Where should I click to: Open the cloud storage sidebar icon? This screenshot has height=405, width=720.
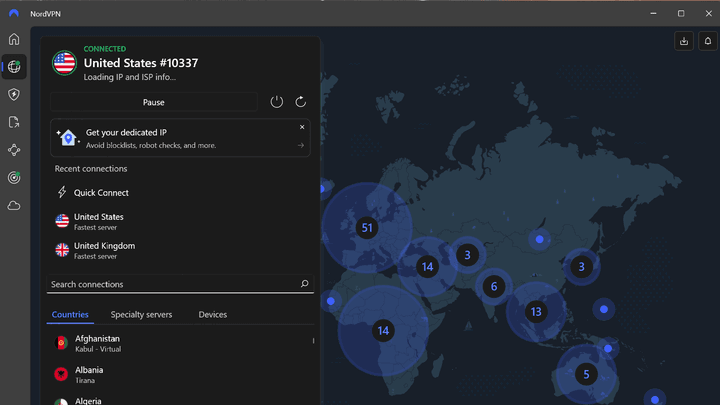[14, 206]
